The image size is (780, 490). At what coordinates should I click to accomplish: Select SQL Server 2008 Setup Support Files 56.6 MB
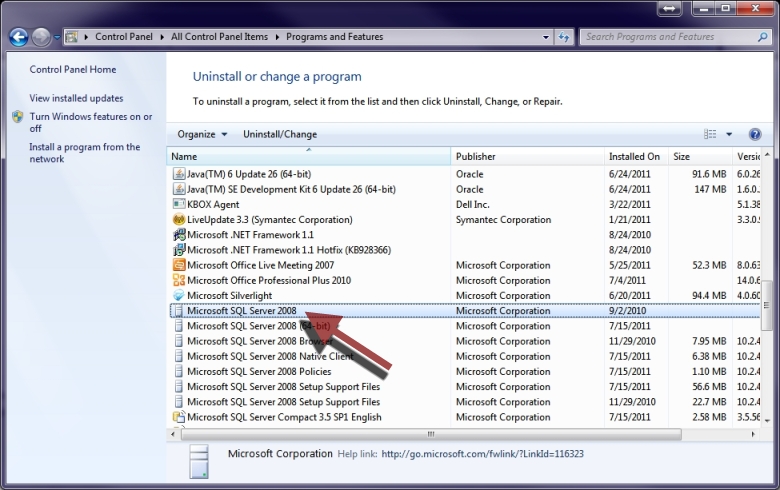pyautogui.click(x=465, y=387)
